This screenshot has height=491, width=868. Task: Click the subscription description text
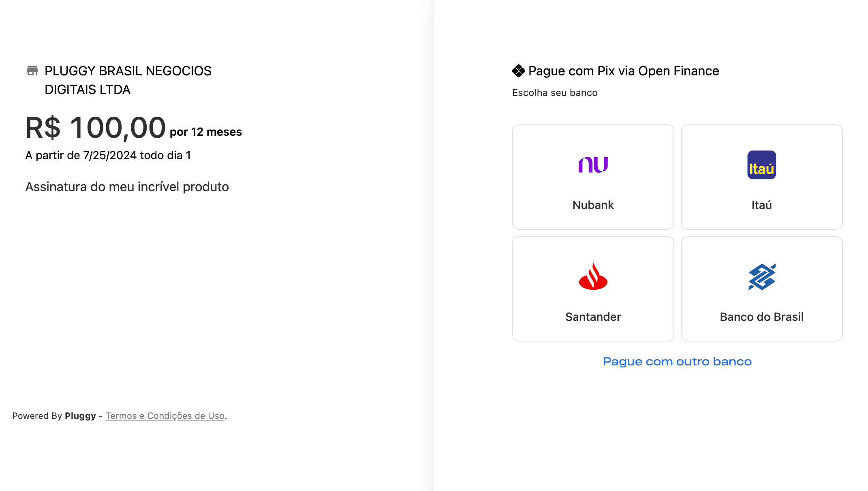127,187
